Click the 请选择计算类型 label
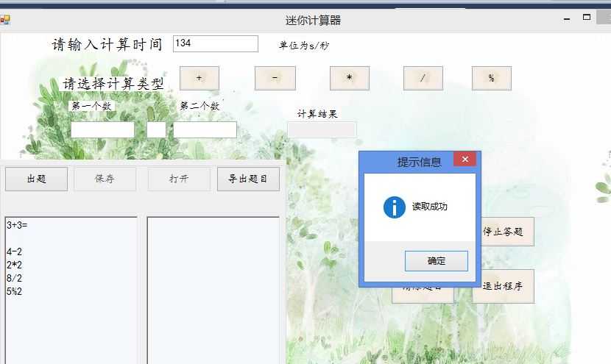 click(113, 83)
